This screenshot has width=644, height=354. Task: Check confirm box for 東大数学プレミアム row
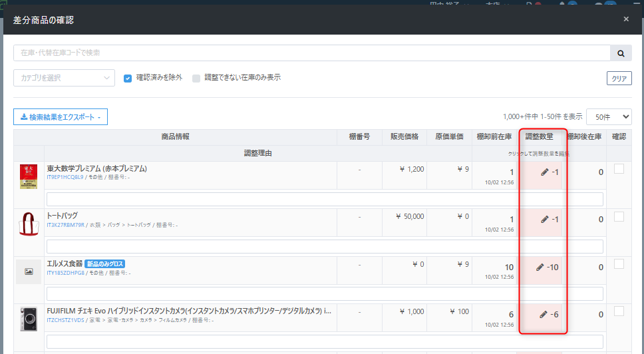point(619,169)
